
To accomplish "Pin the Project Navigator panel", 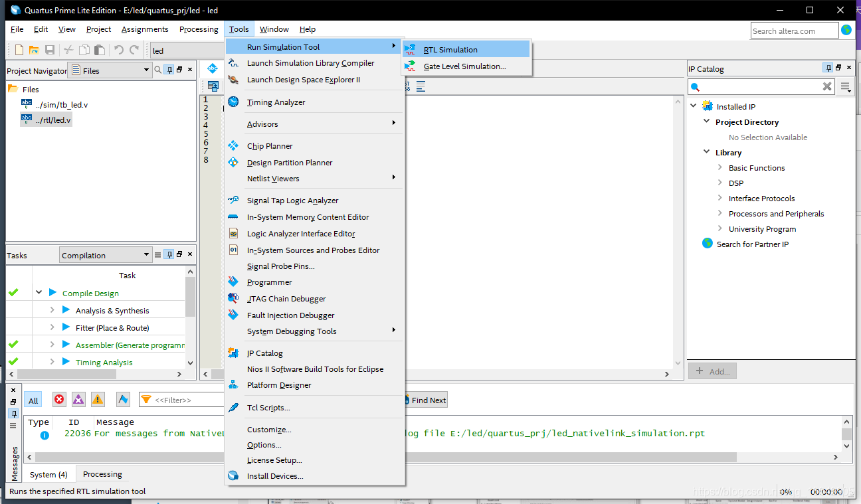I will 169,70.
